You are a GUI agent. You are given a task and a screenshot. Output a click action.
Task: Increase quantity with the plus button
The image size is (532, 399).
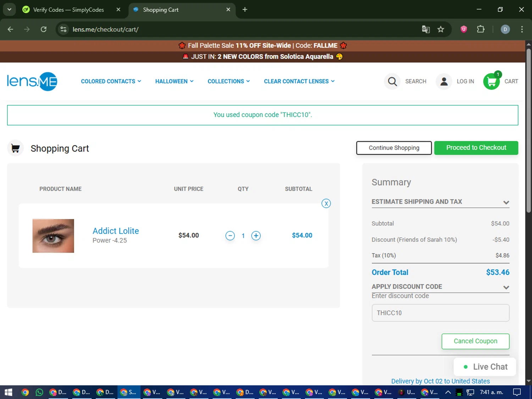pos(256,235)
